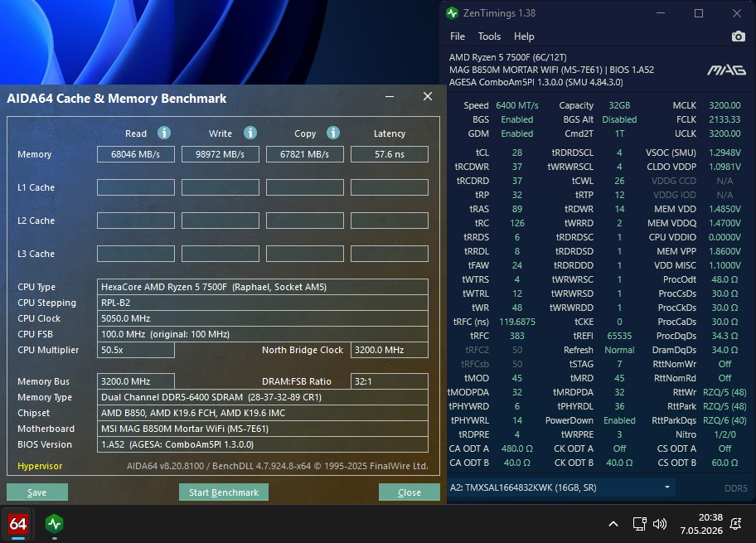Screen dimensions: 756x543
Task: Click the Speed 6400 MT/s value
Action: (x=517, y=105)
